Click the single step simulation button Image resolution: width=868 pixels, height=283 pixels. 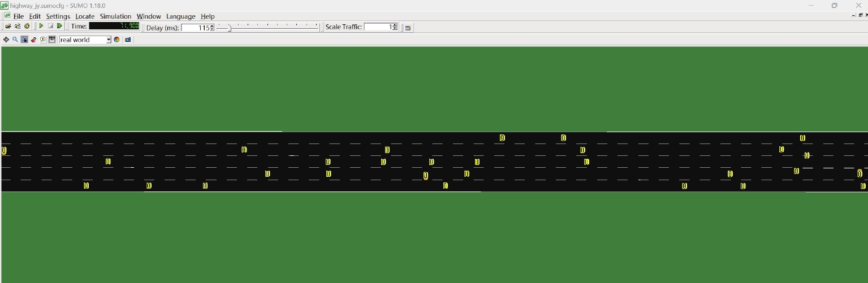click(59, 27)
